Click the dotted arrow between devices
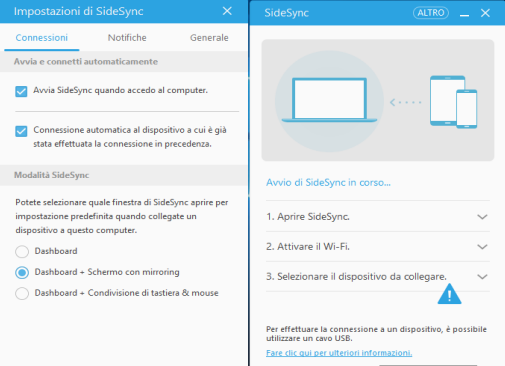Image resolution: width=505 pixels, height=366 pixels. [405, 102]
